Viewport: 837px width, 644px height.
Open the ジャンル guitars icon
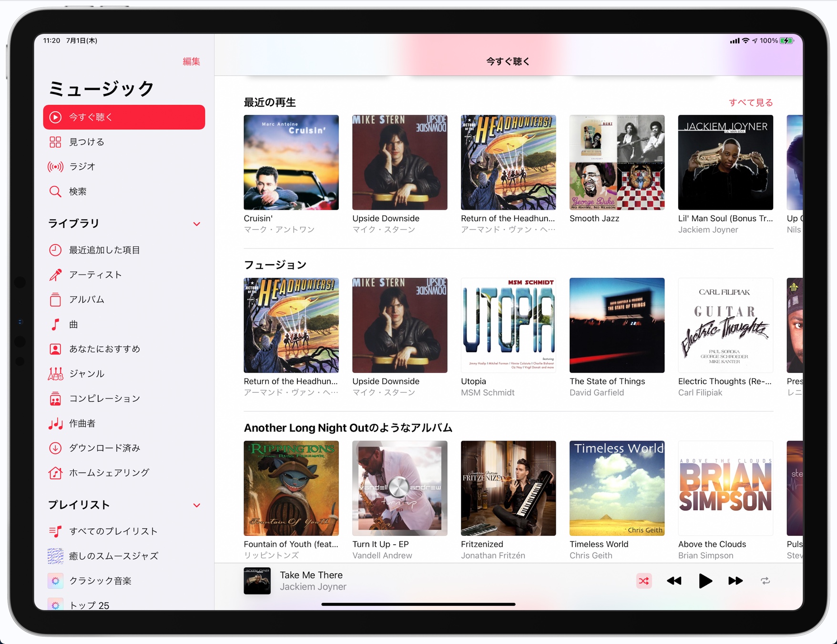(x=55, y=374)
